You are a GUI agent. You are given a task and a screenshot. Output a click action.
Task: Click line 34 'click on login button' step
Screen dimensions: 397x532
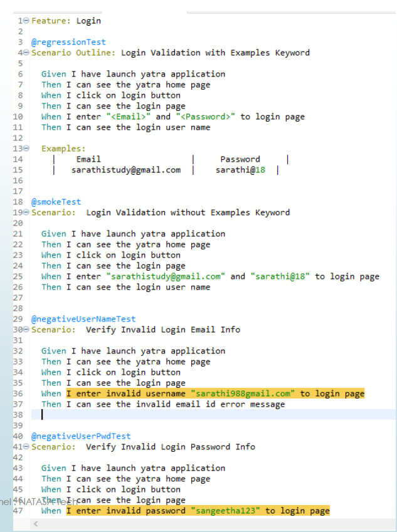pyautogui.click(x=111, y=372)
